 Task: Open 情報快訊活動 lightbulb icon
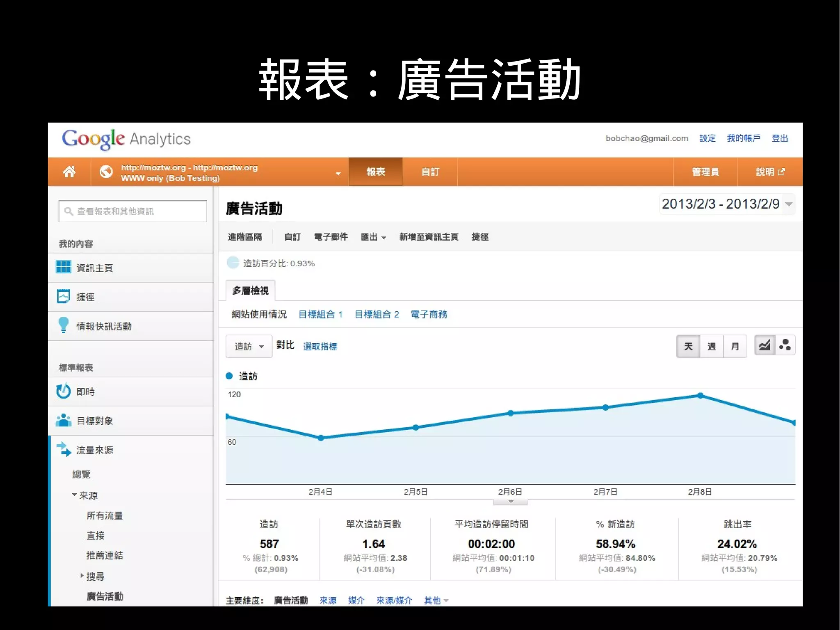[x=63, y=325]
